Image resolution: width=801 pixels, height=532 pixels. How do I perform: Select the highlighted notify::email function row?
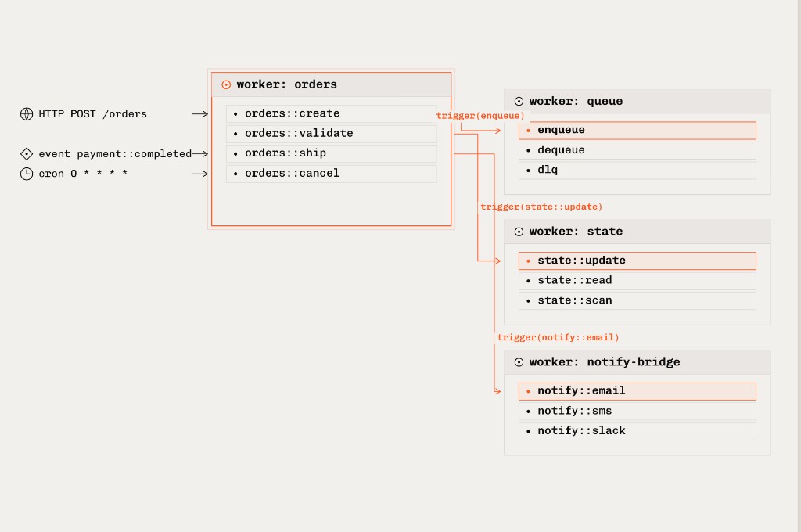(x=638, y=391)
